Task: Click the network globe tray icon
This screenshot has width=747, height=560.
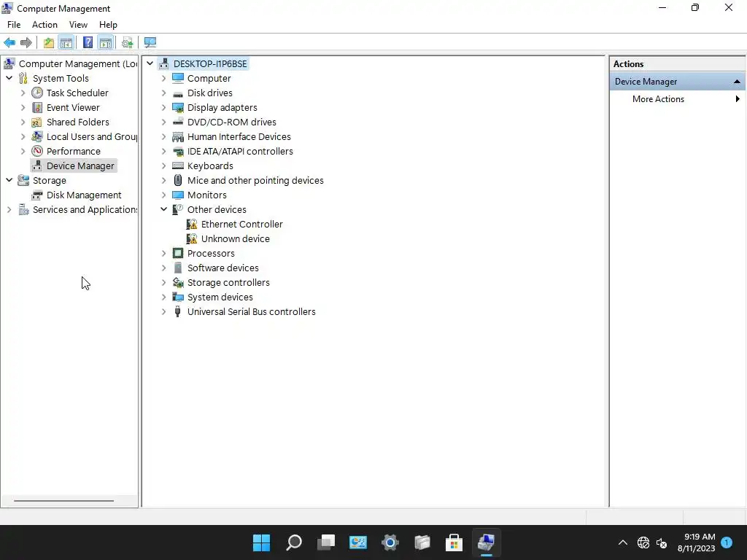Action: point(643,542)
